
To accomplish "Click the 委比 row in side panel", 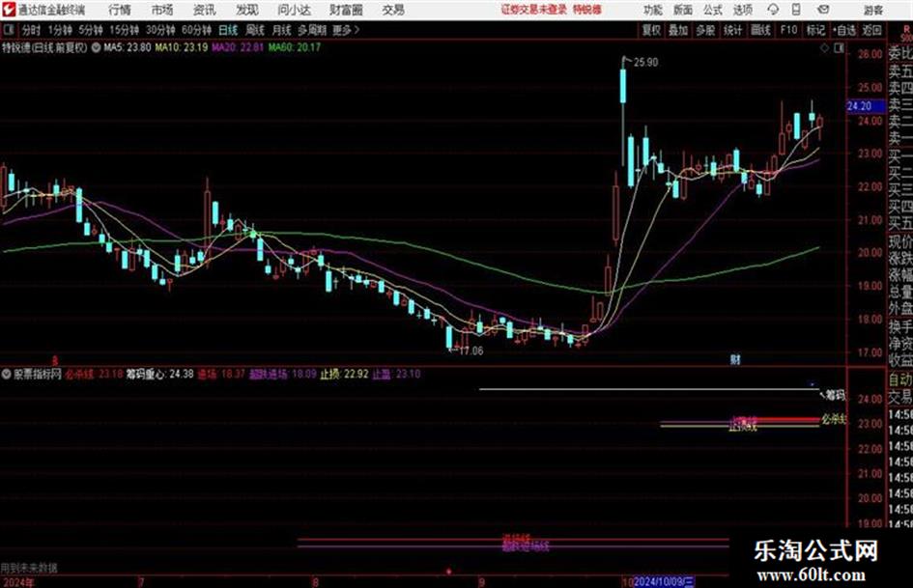I will (x=900, y=53).
